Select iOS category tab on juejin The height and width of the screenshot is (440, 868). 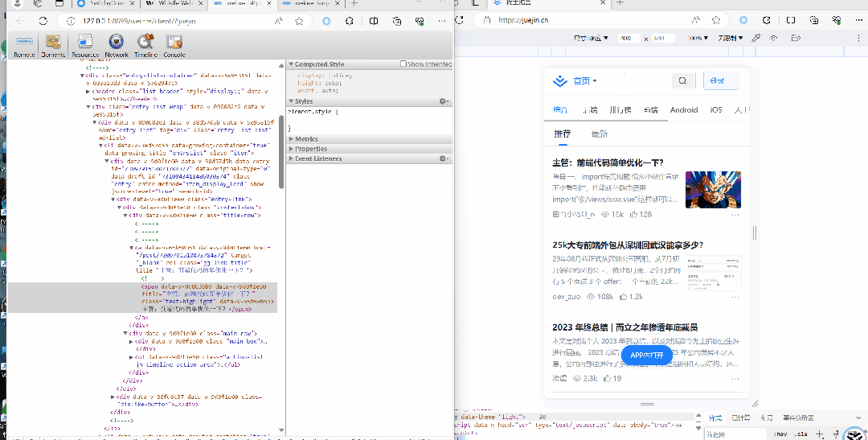tap(716, 109)
